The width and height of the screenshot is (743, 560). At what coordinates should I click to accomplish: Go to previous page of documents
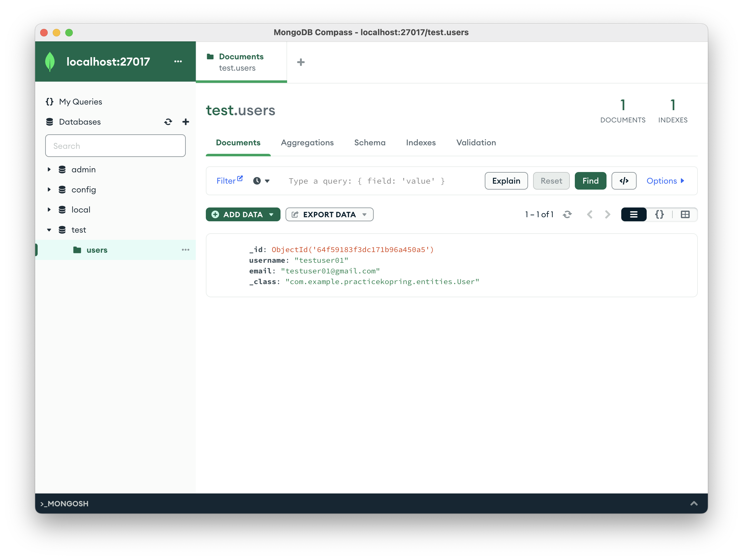tap(590, 214)
